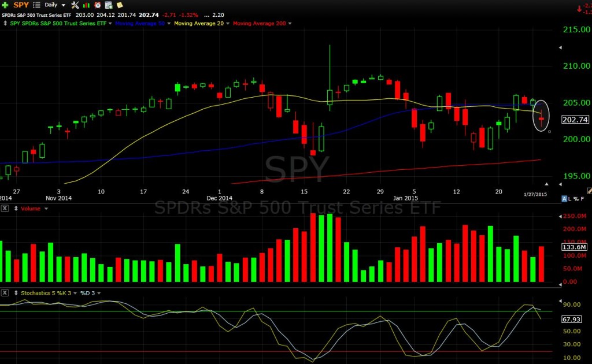Click the green plus add icon

[5, 5]
